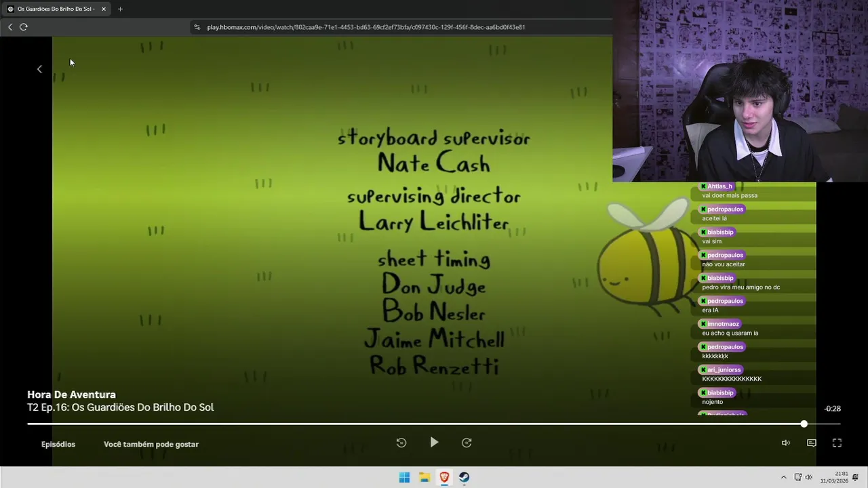
Task: Click the remaining time -0:28 label
Action: coord(832,409)
